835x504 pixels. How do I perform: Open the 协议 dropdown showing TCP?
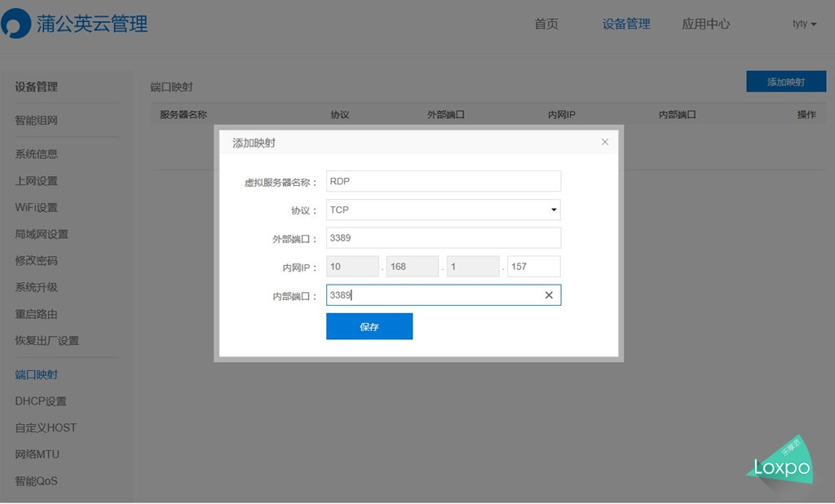pyautogui.click(x=443, y=210)
